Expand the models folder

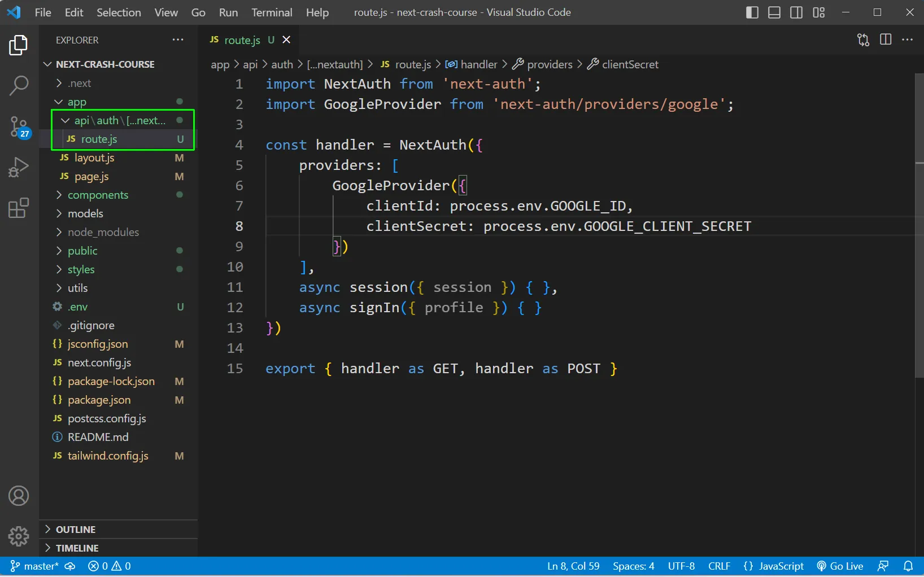click(x=119, y=213)
